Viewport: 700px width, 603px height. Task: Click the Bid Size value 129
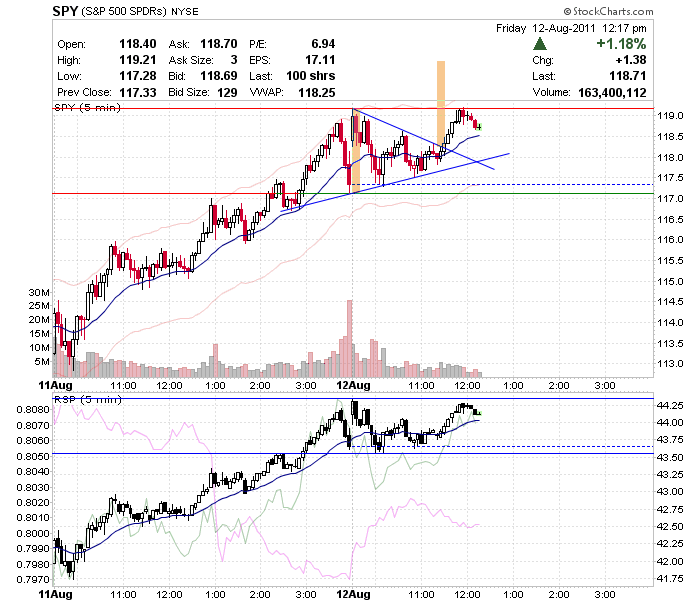tap(227, 92)
